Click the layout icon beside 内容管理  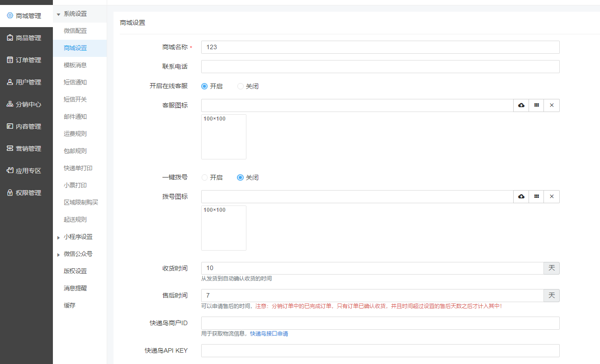10,126
